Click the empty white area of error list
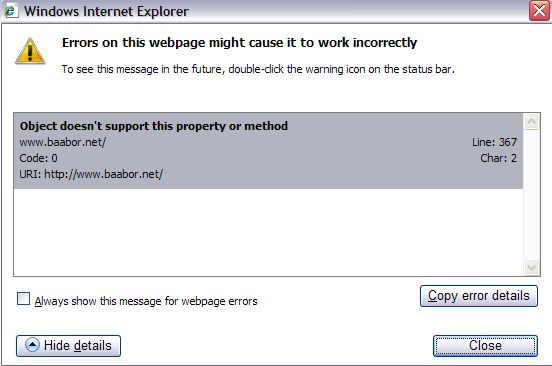 268,232
